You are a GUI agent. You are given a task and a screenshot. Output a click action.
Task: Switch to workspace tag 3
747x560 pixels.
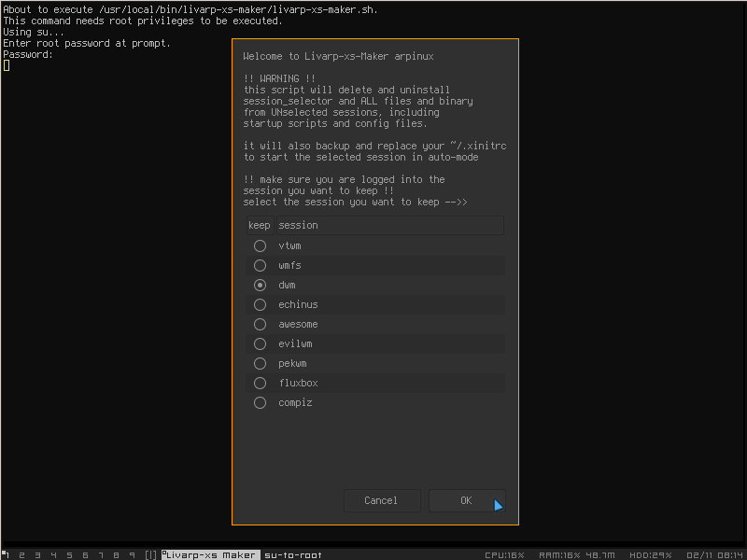point(37,554)
